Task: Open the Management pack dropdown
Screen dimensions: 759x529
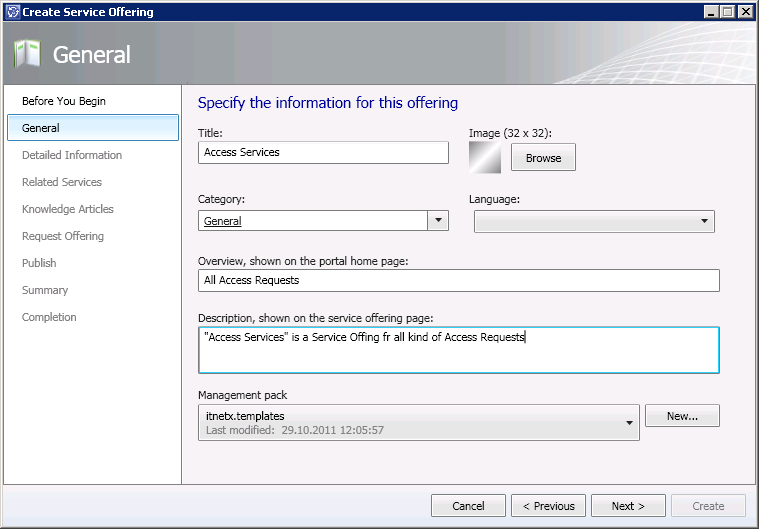Action: (629, 423)
